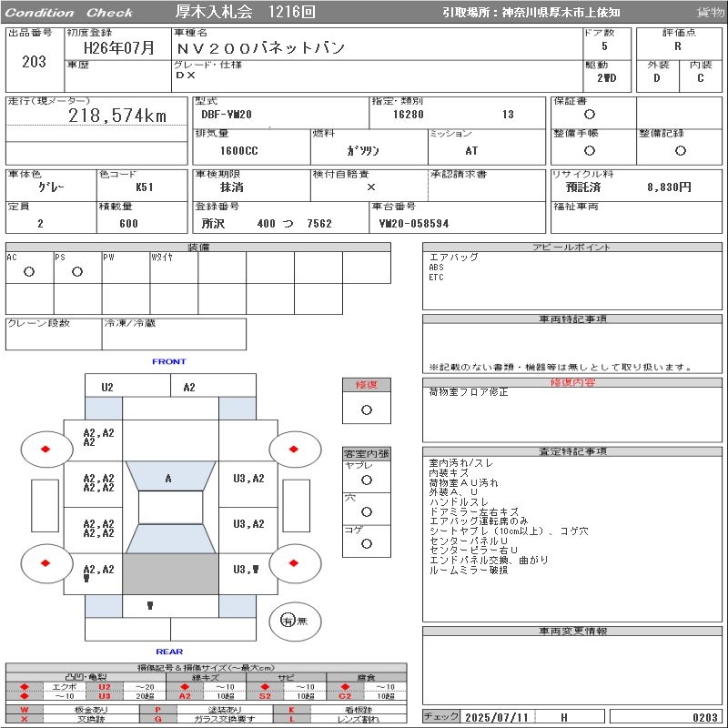Click the windshield area marked A
This screenshot has width=728, height=728.
168,478
